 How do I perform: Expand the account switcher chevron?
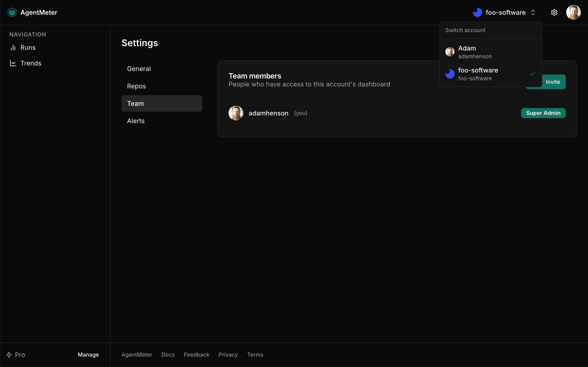(533, 12)
